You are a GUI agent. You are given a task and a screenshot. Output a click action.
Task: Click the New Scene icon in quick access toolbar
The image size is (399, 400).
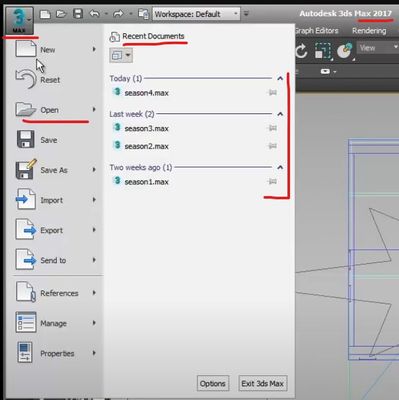tap(45, 14)
